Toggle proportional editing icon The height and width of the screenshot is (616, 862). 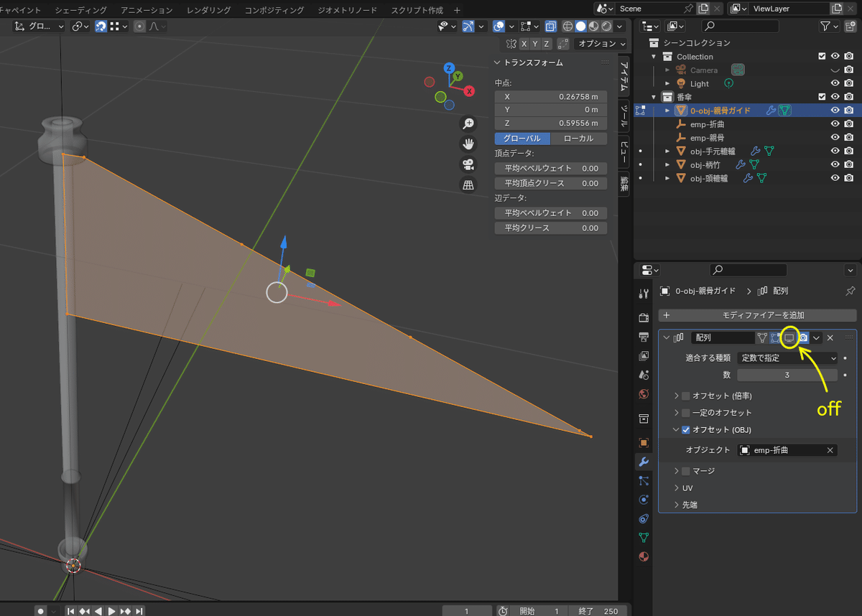[x=140, y=26]
